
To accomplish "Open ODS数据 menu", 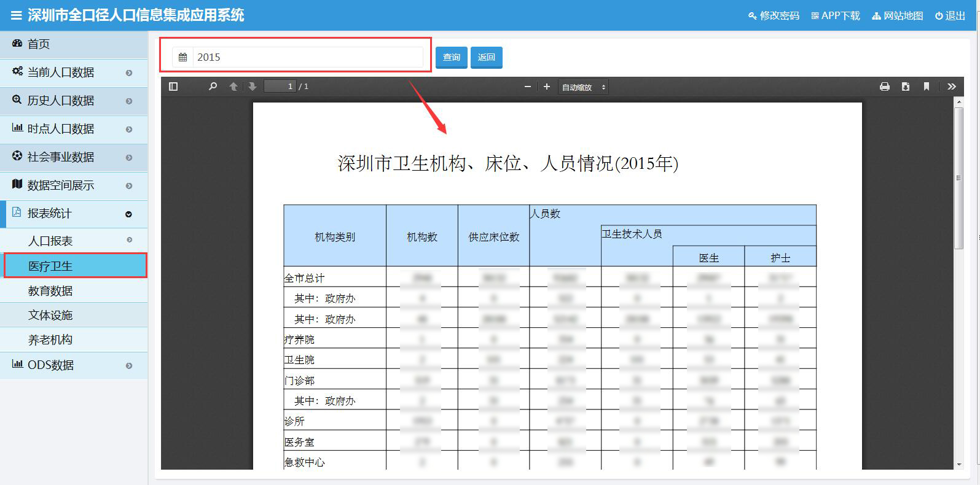I will coord(74,365).
